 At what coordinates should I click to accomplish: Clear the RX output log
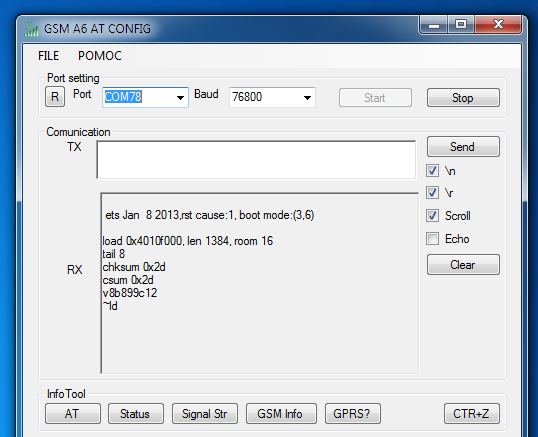(463, 265)
